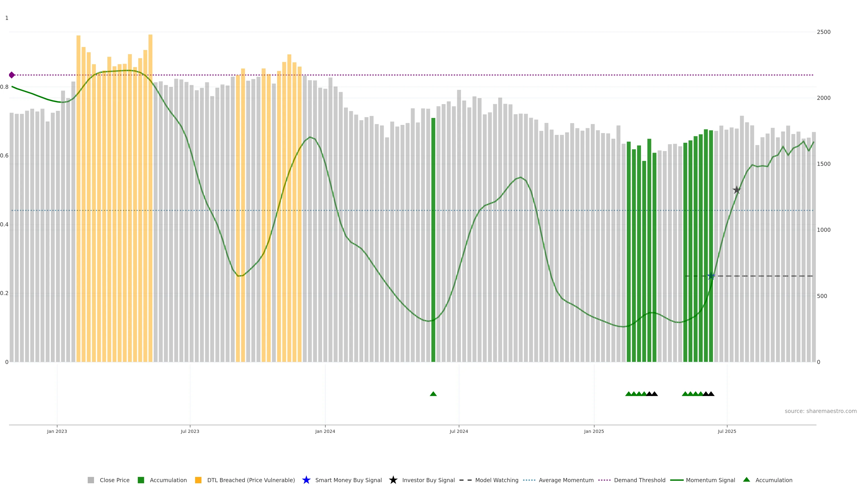Screen dimensions: 868x488
Task: Toggle Close Price legend entry
Action: click(x=114, y=480)
